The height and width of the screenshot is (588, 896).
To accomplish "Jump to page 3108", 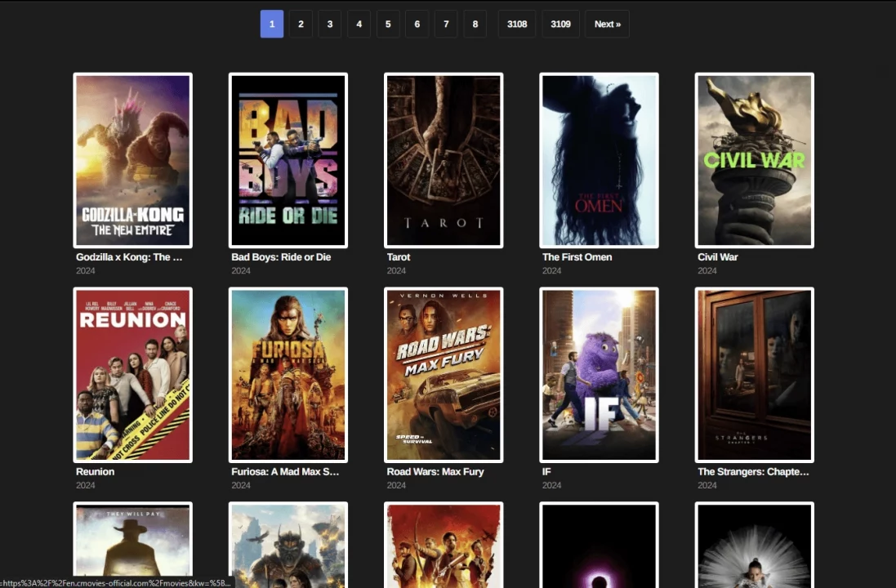I will (516, 24).
